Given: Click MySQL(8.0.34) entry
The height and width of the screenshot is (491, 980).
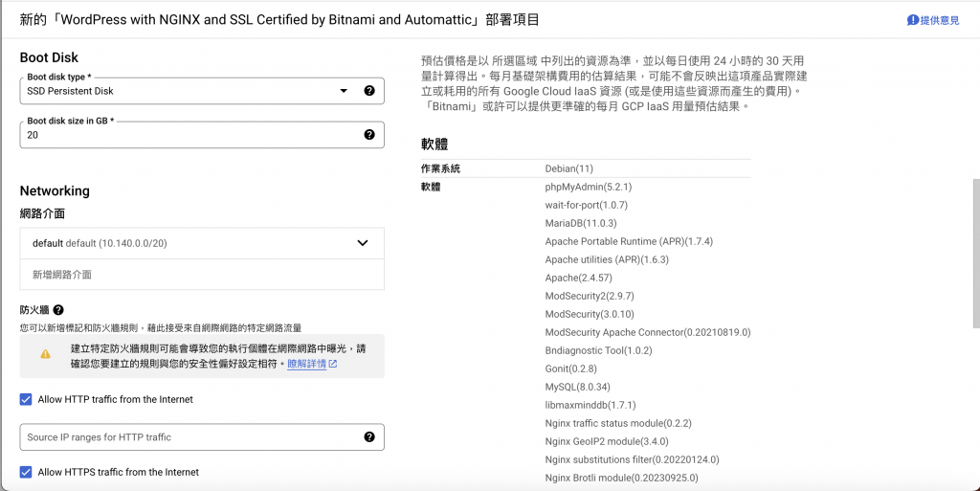Looking at the screenshot, I should click(577, 387).
